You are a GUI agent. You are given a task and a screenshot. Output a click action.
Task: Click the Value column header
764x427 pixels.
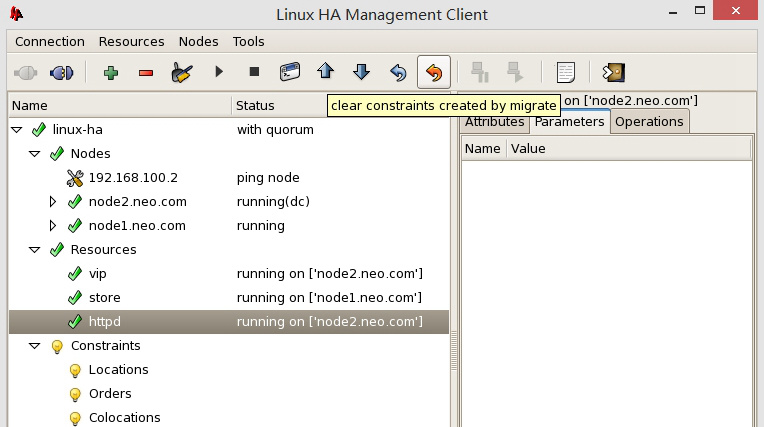528,148
